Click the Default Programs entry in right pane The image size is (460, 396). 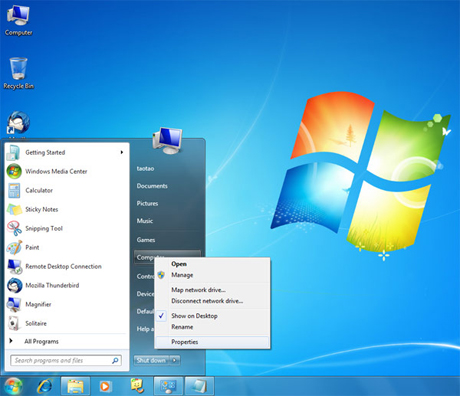click(x=145, y=311)
